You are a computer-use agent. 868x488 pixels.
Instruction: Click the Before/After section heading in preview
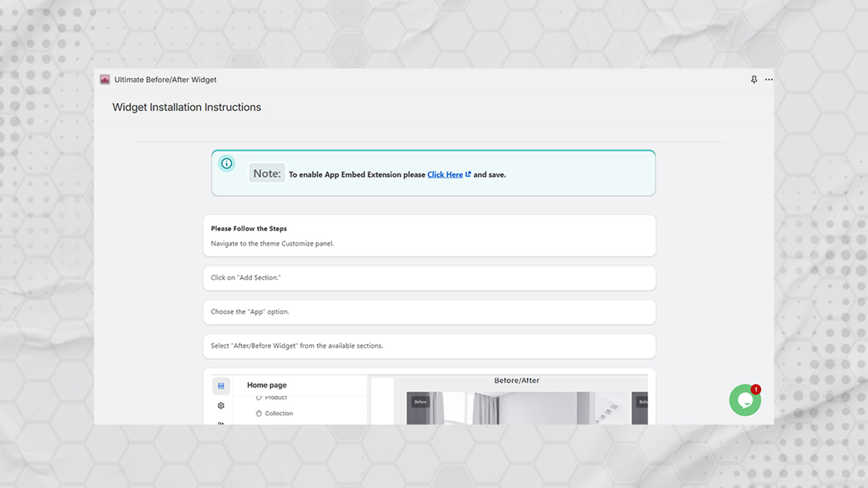(x=516, y=380)
